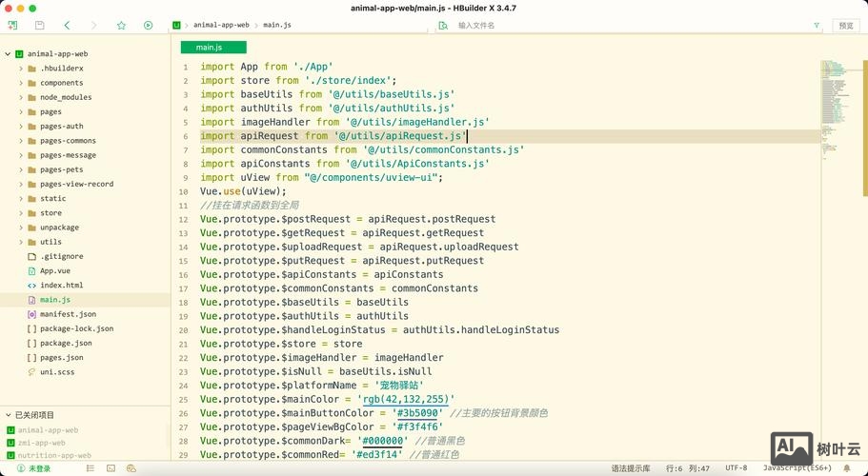Click the save file icon

point(39,26)
